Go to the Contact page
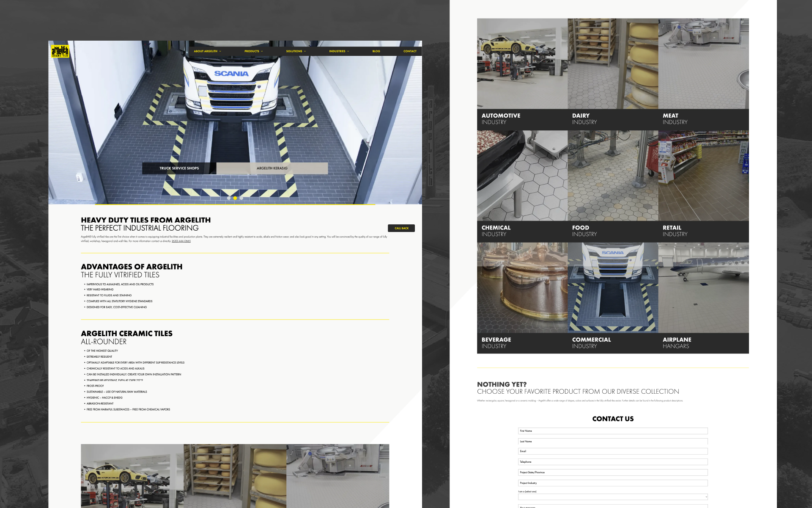 click(x=410, y=51)
